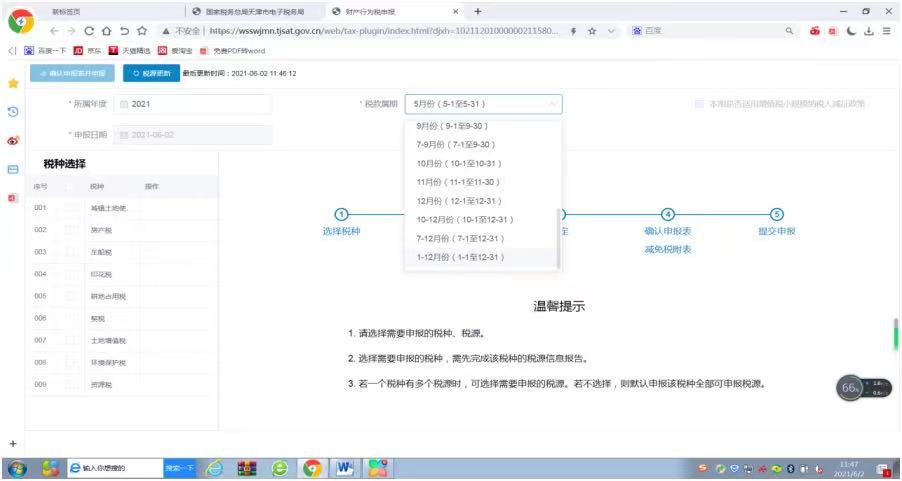Screen dimensions: 902x481
Task: Click the red sidebar app icon
Action: [x=13, y=198]
